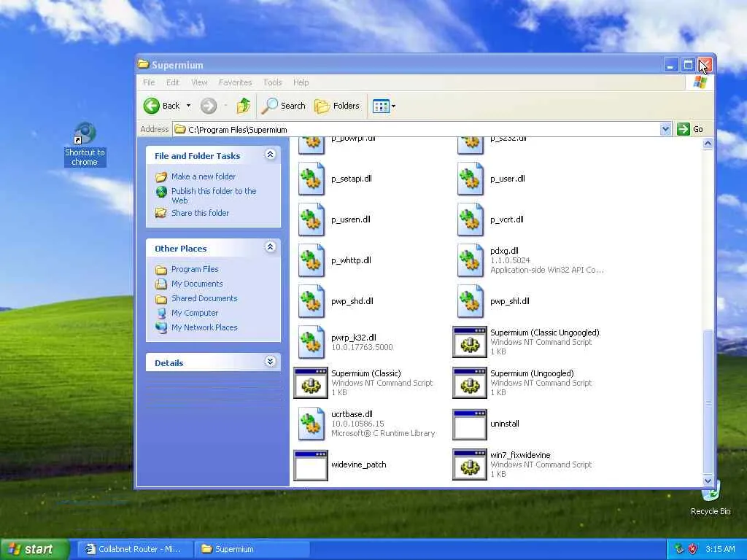Viewport: 747px width, 560px height.
Task: Click the 3:15 AM clock
Action: (720, 549)
